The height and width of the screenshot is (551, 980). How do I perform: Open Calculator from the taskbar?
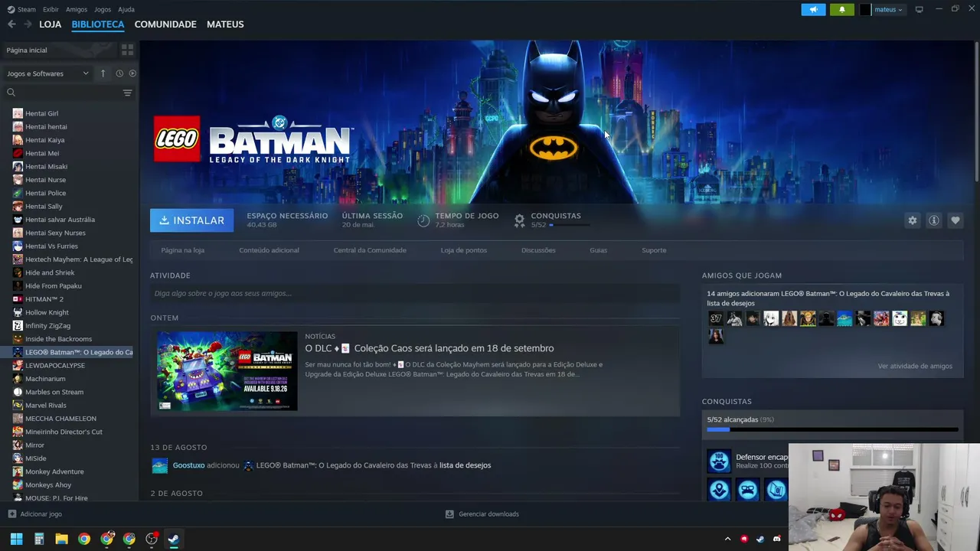coord(39,539)
